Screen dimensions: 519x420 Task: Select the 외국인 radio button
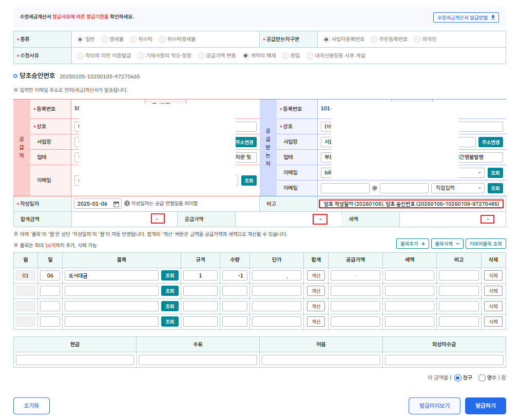417,39
